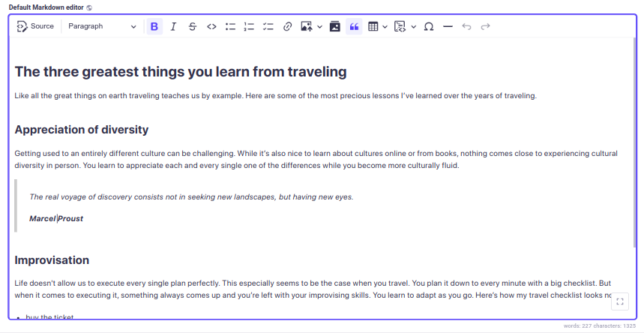
Task: Insert a numbered list
Action: point(250,27)
